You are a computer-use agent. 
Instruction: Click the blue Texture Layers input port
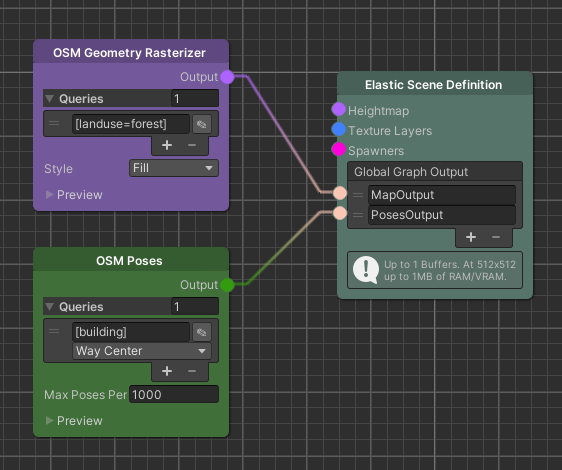pyautogui.click(x=338, y=129)
